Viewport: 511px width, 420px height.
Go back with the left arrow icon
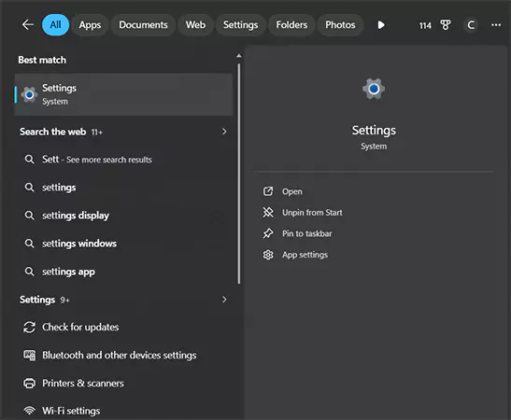click(28, 25)
